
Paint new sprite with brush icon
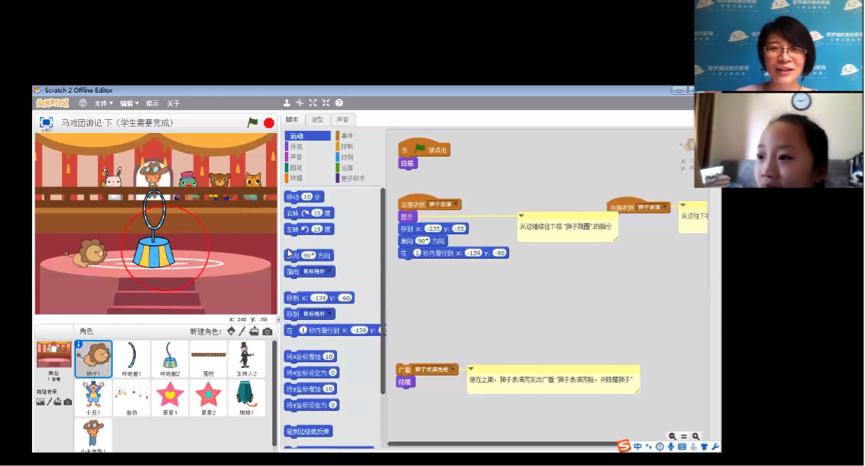[x=242, y=331]
